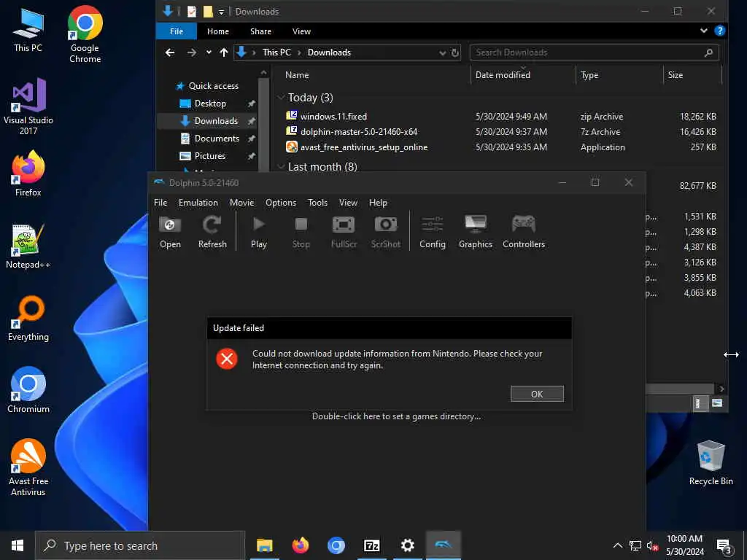Image resolution: width=747 pixels, height=560 pixels.
Task: Open Settings from the taskbar gear icon
Action: [x=407, y=545]
